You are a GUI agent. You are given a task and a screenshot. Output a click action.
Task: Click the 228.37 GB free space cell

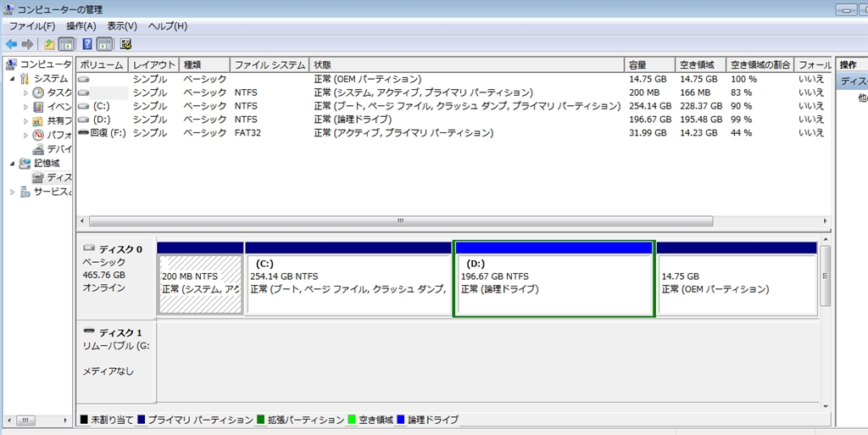(x=701, y=106)
